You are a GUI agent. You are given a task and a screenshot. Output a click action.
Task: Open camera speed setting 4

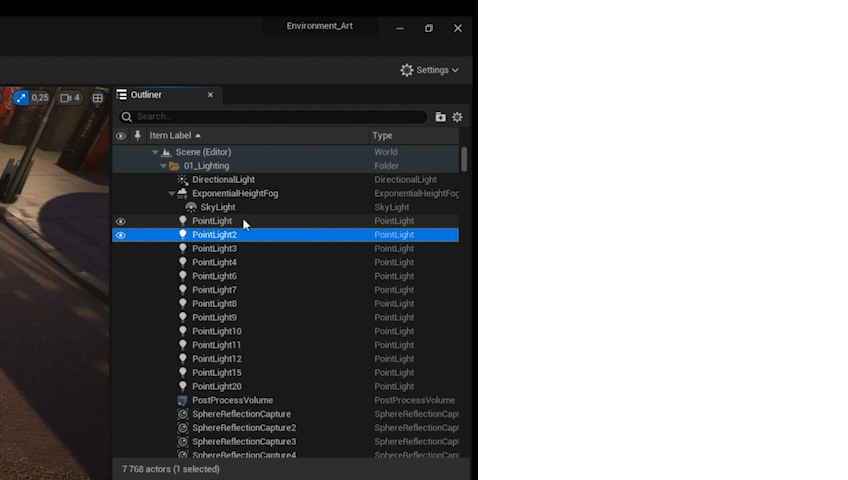click(70, 98)
